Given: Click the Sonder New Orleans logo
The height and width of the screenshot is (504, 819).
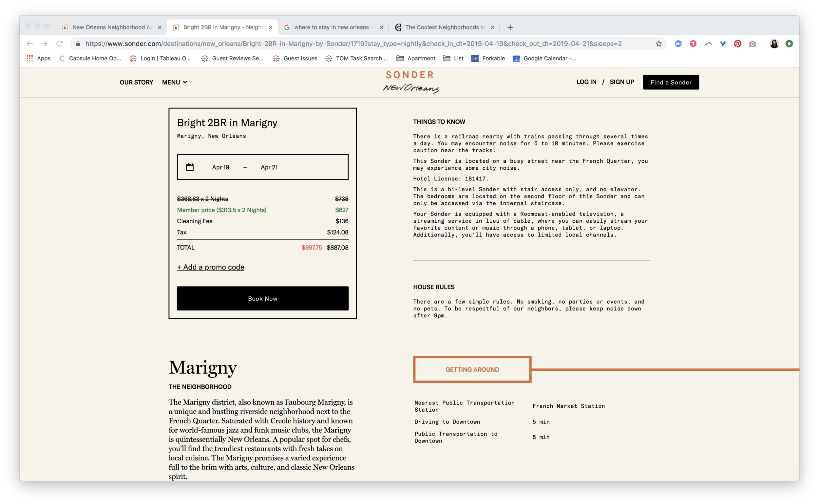Looking at the screenshot, I should (410, 82).
